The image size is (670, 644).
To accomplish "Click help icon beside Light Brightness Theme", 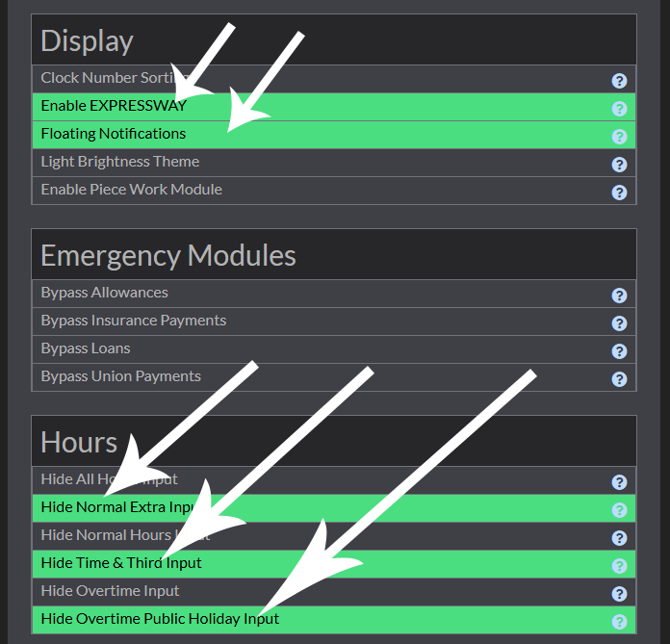I will tap(619, 165).
